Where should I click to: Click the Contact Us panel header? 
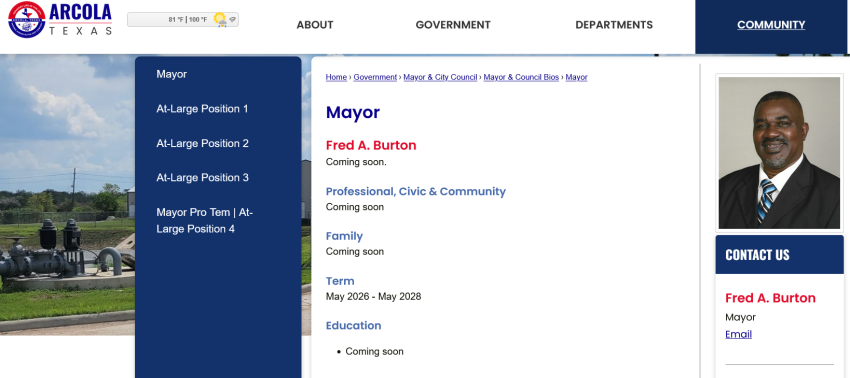(780, 255)
